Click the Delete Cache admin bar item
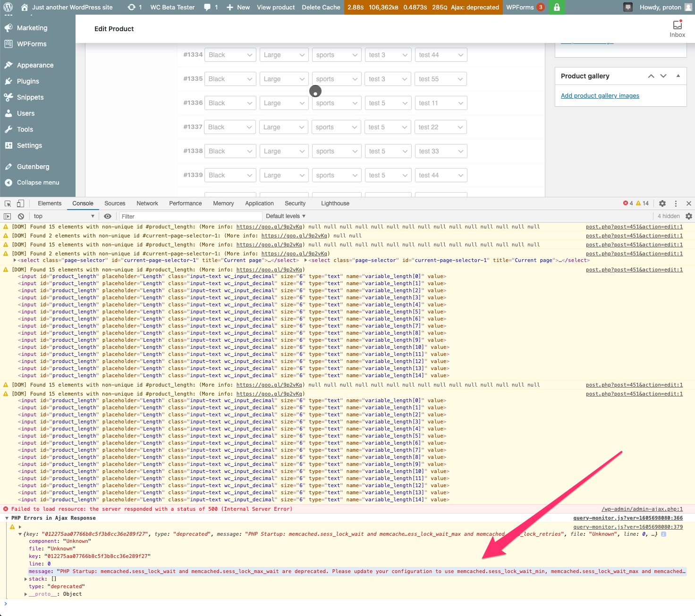Viewport: 695px width, 616px height. point(321,7)
